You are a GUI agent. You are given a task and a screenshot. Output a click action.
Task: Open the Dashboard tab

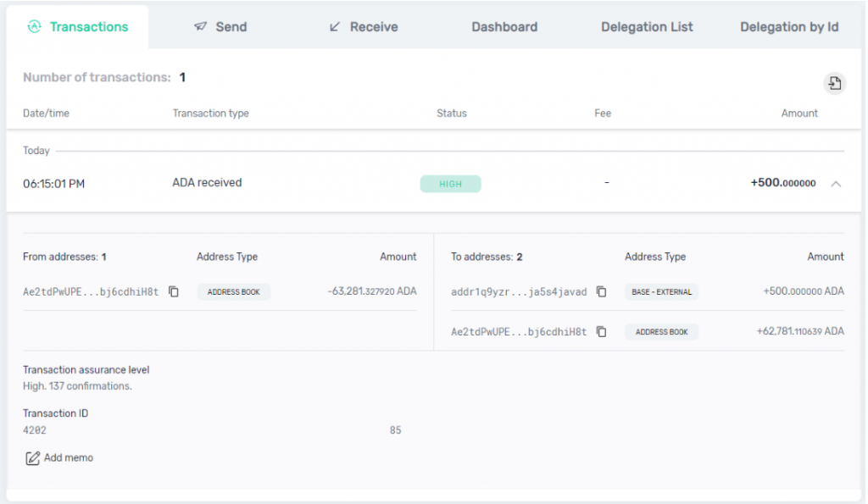(504, 26)
